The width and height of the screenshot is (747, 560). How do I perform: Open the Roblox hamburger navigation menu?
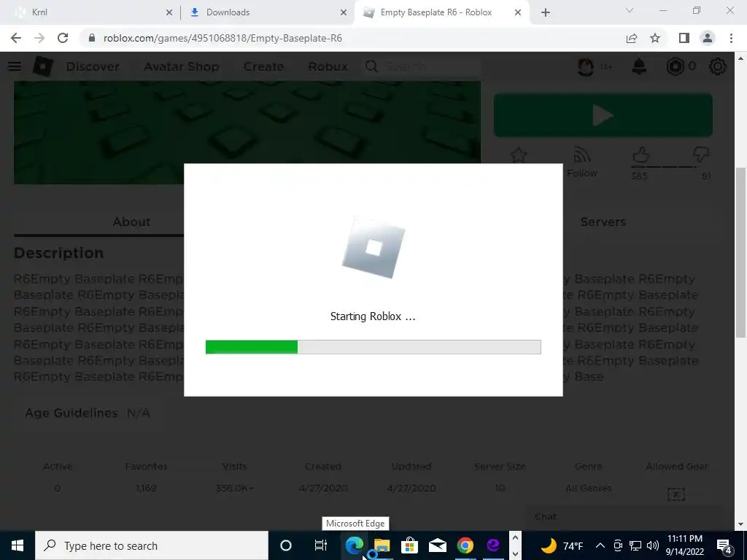[x=15, y=66]
